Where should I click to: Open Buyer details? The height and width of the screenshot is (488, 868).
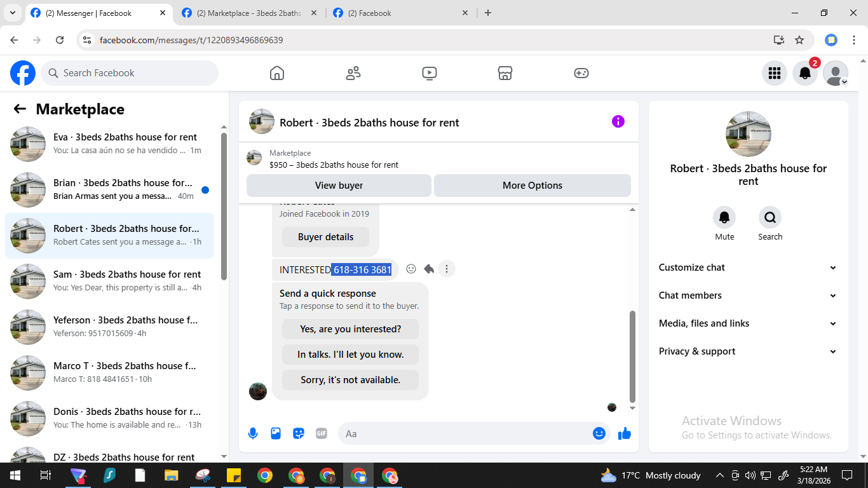(325, 237)
